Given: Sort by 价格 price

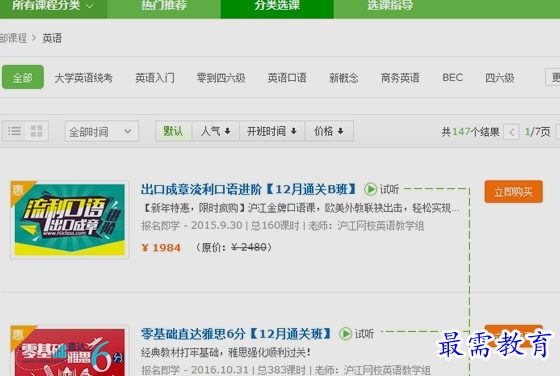Looking at the screenshot, I should (329, 131).
